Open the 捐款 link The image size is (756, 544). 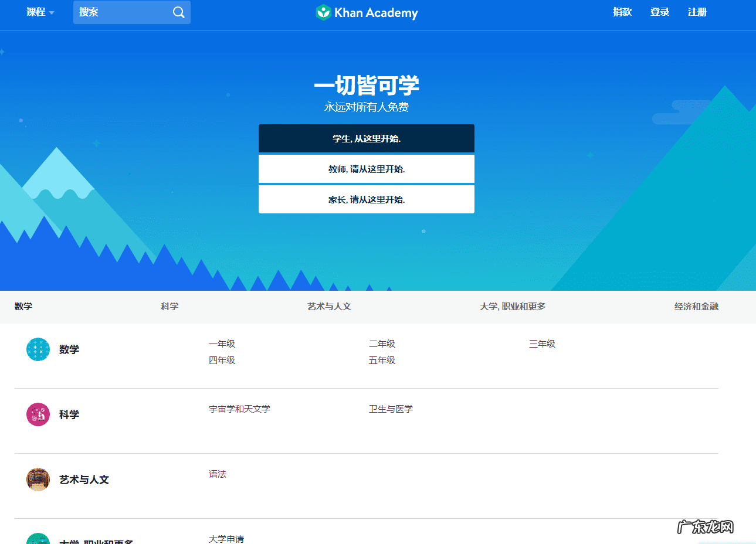(622, 12)
